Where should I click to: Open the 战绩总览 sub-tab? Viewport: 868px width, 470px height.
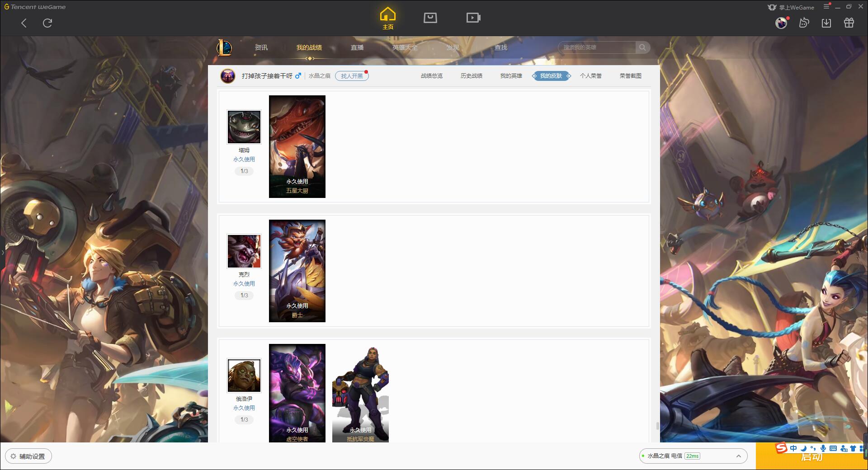(x=432, y=76)
